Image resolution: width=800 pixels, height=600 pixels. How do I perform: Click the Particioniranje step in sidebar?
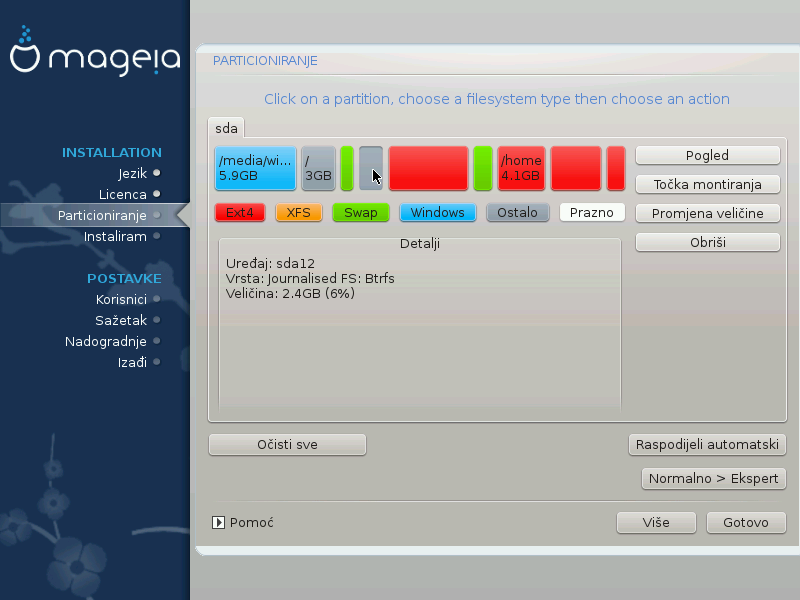coord(102,215)
